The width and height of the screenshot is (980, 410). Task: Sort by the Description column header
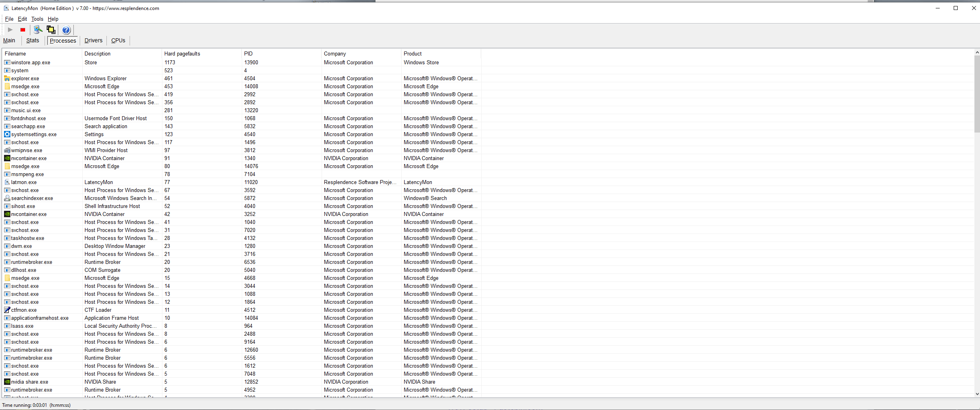[x=122, y=53]
